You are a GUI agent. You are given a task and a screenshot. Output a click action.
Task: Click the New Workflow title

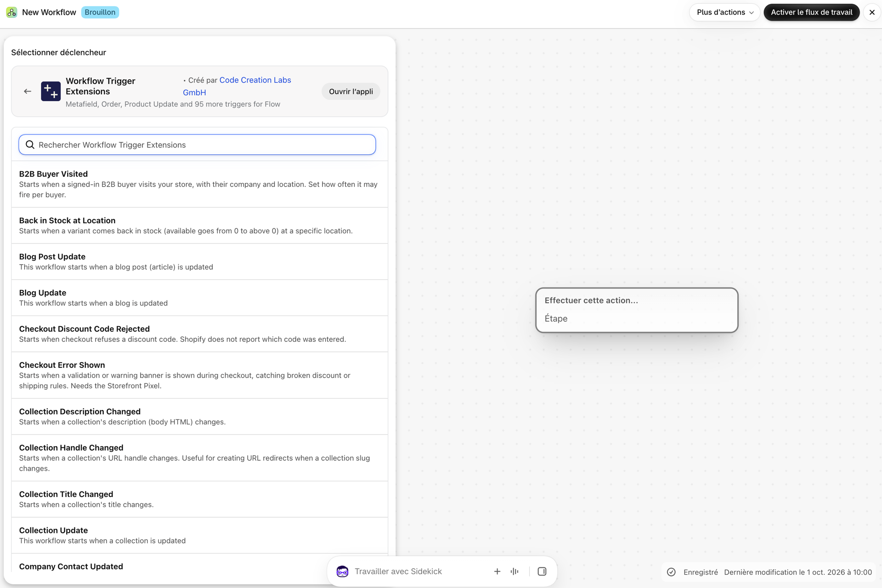pyautogui.click(x=49, y=12)
